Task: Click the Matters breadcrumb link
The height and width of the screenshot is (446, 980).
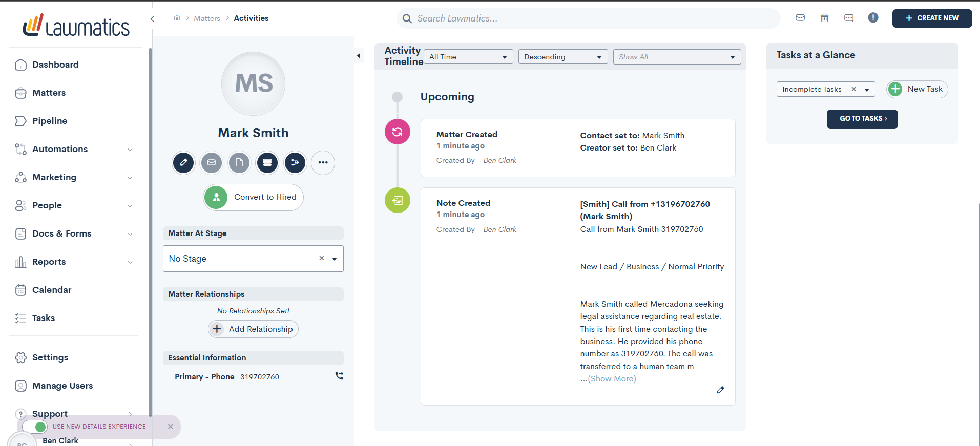Action: tap(207, 18)
